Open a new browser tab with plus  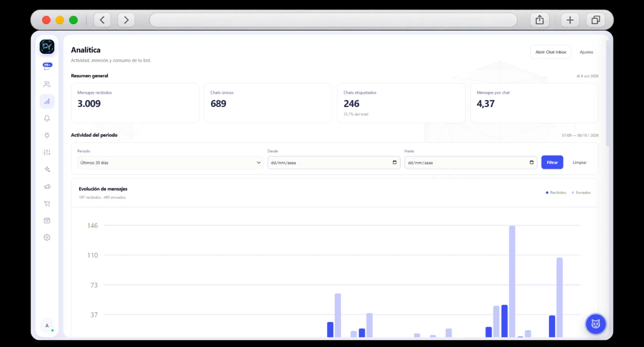[x=570, y=20]
